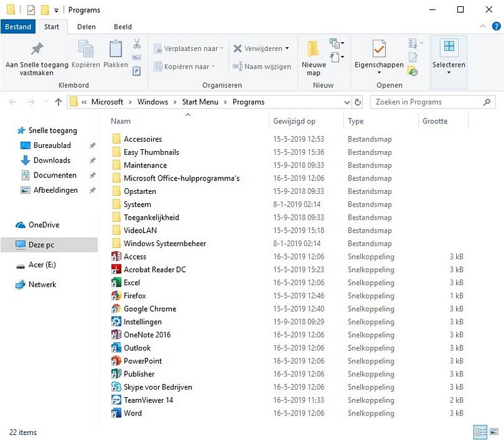The width and height of the screenshot is (504, 440).
Task: Select the Outlook shortcut icon
Action: [x=116, y=348]
